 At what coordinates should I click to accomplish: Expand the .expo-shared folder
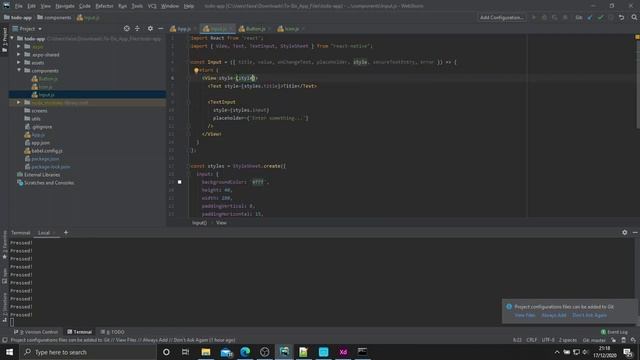[19, 55]
